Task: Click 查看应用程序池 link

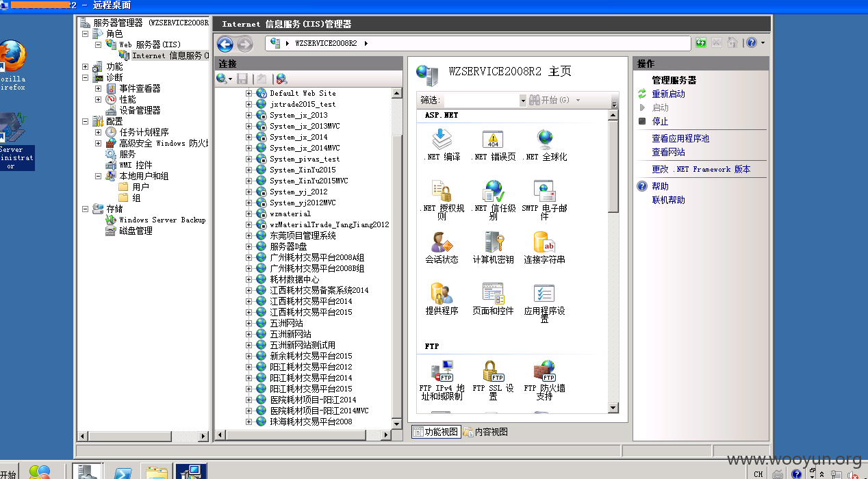Action: pyautogui.click(x=680, y=138)
